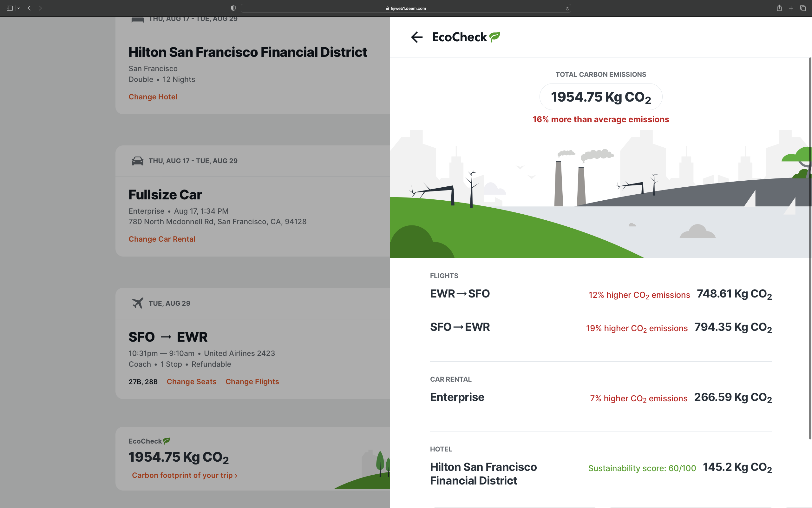Go back with Safari's back arrow
This screenshot has height=508, width=812.
[x=29, y=8]
